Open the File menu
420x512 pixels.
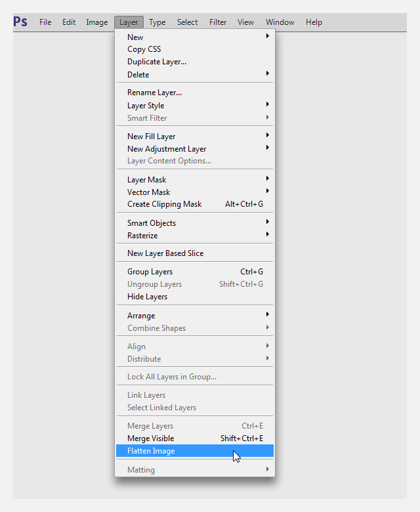coord(45,22)
